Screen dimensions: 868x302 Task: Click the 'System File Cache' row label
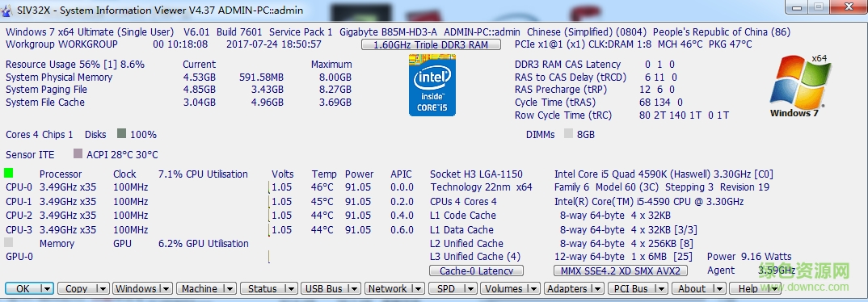point(45,102)
